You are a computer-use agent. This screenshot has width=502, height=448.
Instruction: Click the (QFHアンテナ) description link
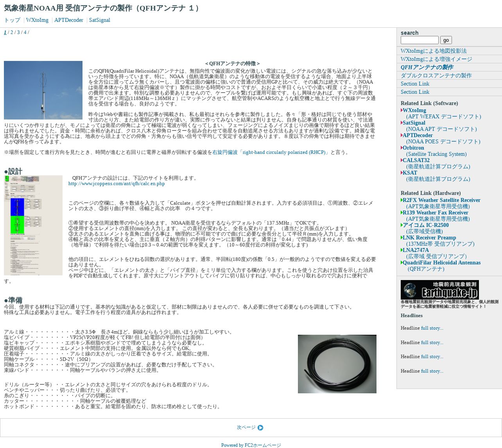pos(426,269)
